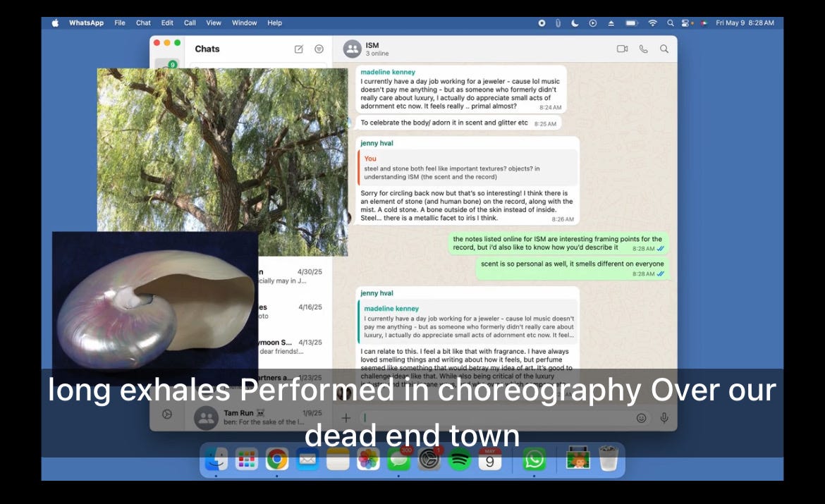This screenshot has width=825, height=504.
Task: Open Messages app in the dock
Action: point(399,460)
